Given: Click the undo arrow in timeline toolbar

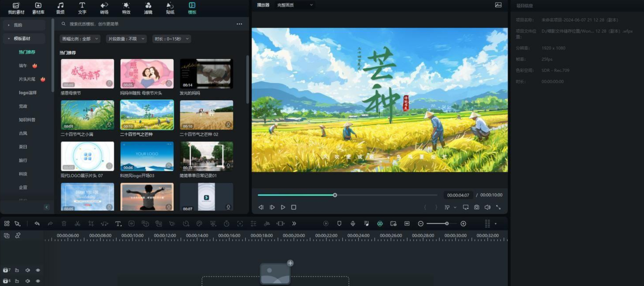Looking at the screenshot, I should pyautogui.click(x=37, y=224).
